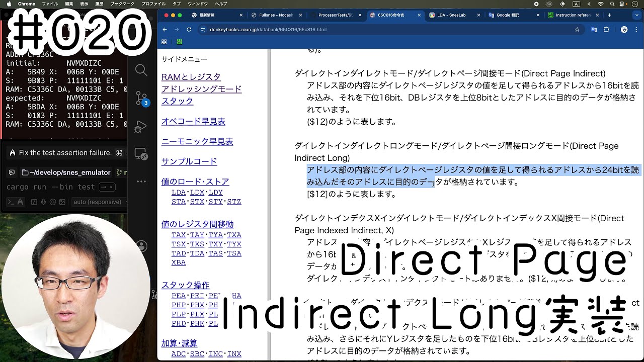Open Chrome's three-dot menu

point(636,30)
